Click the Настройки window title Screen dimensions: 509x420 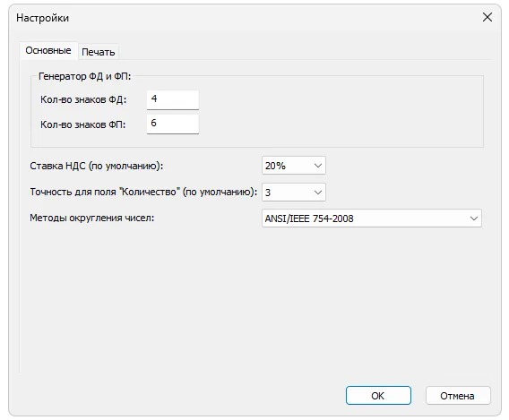42,18
